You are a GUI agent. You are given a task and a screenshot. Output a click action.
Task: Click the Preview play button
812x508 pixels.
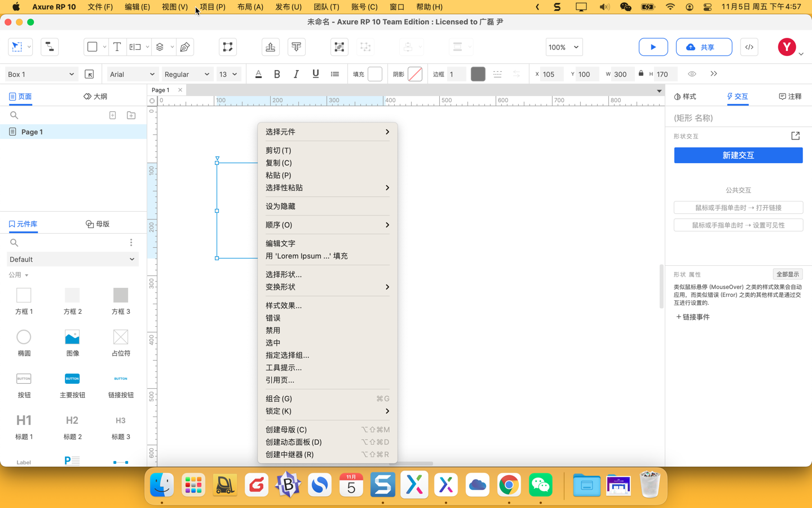(653, 47)
